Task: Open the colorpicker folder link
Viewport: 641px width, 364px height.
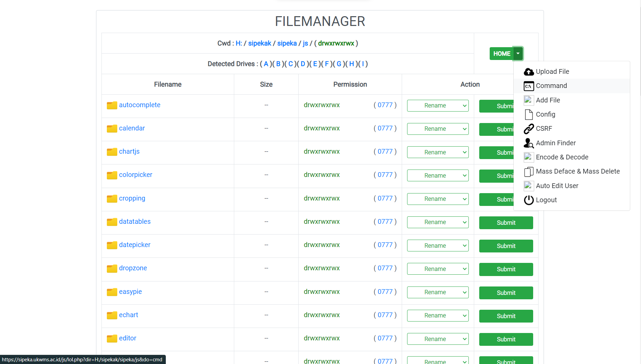Action: (135, 175)
